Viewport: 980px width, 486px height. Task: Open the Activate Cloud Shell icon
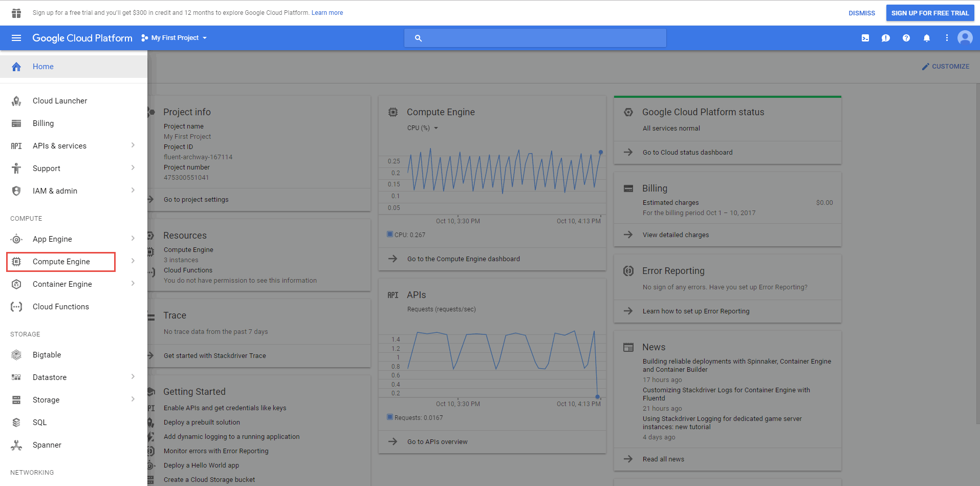[x=865, y=37]
